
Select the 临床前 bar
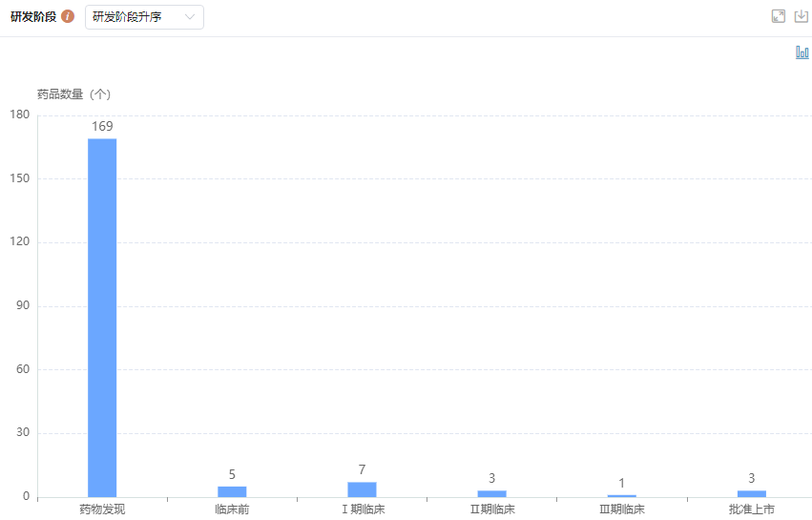click(x=232, y=491)
